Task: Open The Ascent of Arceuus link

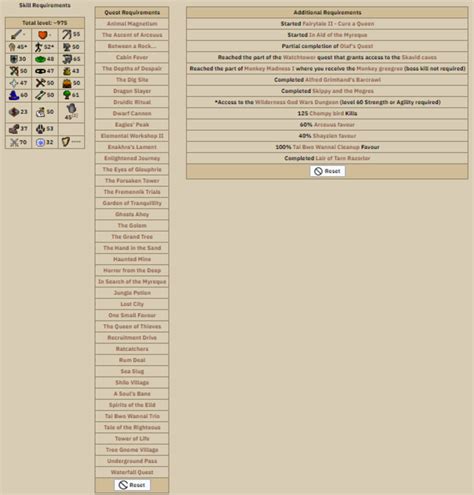Action: 132,35
